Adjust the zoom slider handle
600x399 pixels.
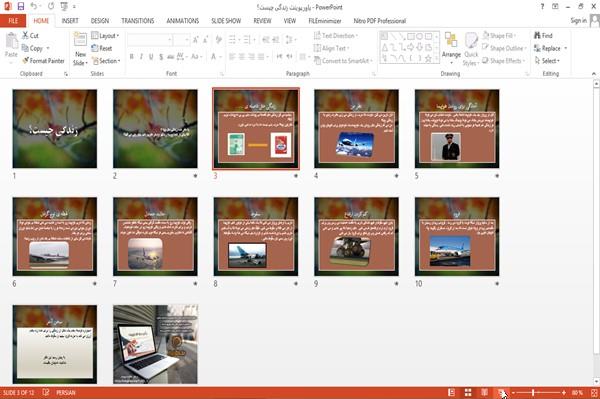pos(533,392)
